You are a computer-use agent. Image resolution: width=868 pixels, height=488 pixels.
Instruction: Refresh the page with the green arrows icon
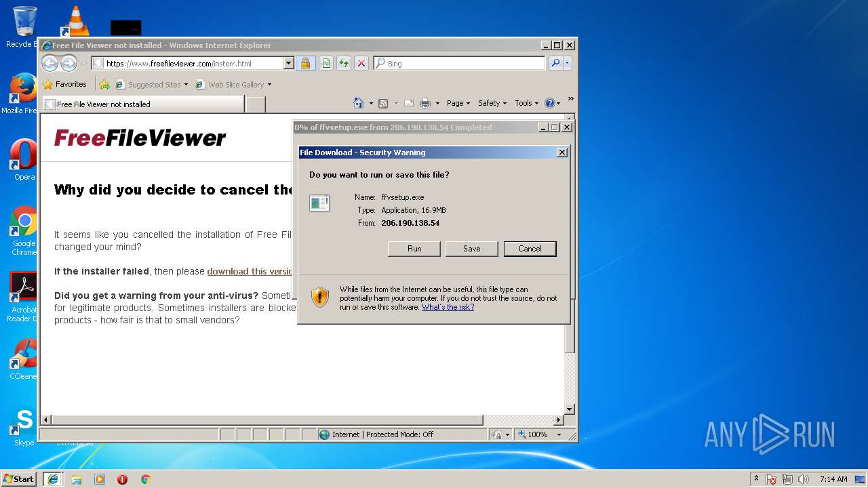344,63
